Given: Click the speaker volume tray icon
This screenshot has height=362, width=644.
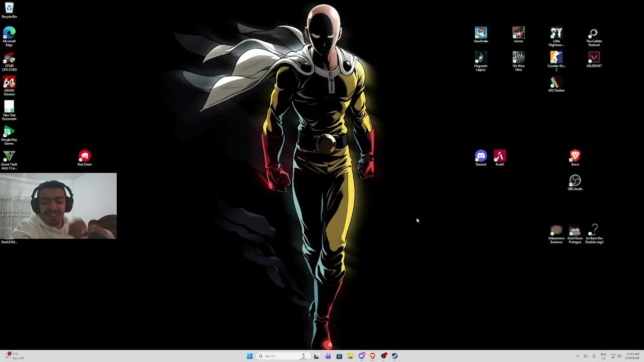Looking at the screenshot, I should (x=619, y=356).
